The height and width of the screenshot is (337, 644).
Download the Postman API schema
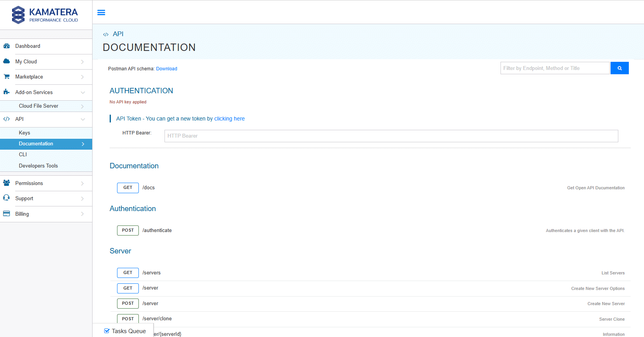pos(166,69)
